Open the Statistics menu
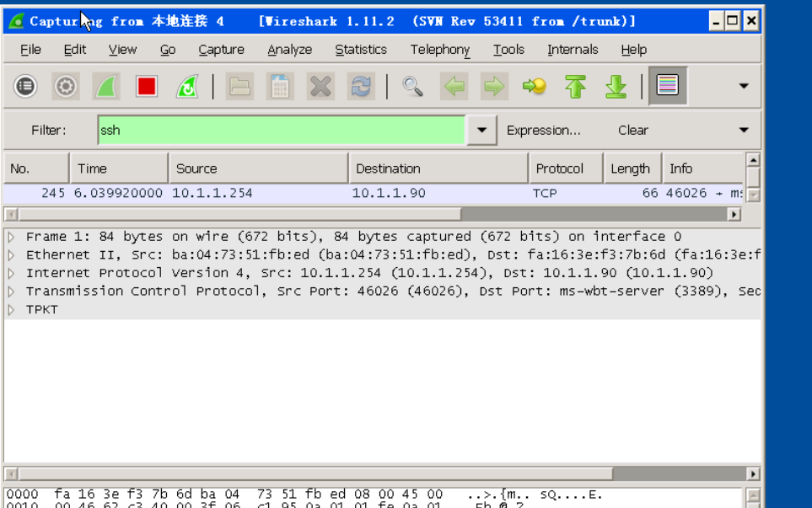Viewport: 812px width, 508px height. click(360, 50)
